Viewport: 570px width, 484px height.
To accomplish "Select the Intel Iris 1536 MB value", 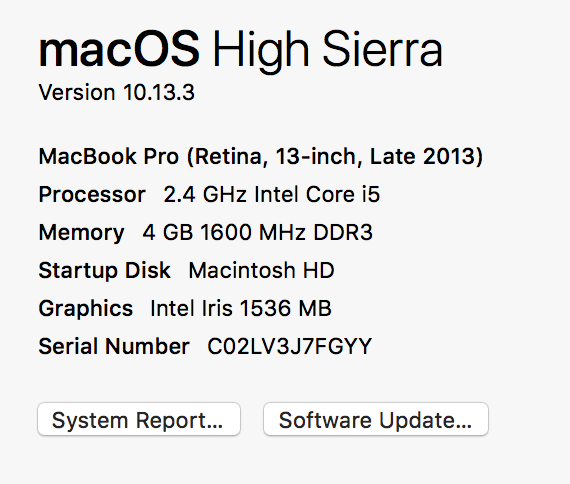I will click(x=241, y=308).
